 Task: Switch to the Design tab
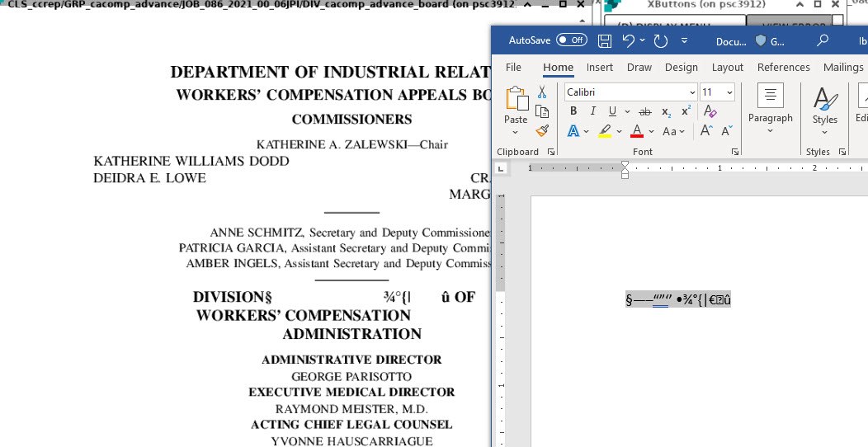coord(682,67)
